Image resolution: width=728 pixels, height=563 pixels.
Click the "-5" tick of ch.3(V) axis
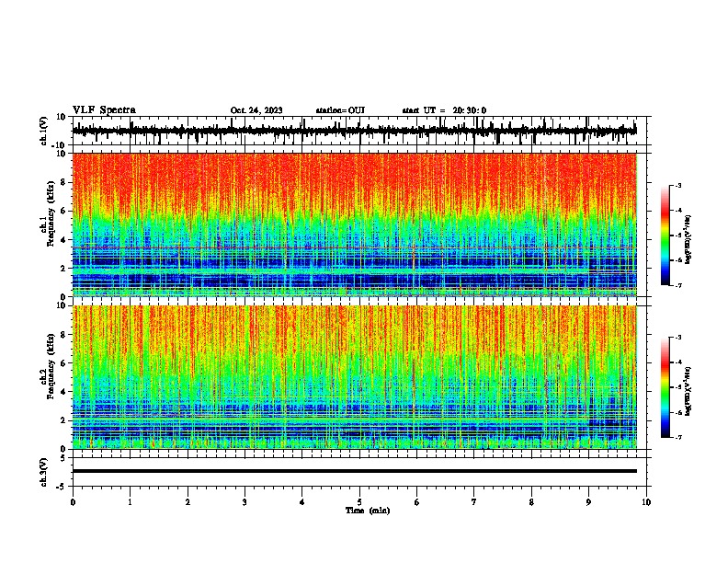[62, 487]
